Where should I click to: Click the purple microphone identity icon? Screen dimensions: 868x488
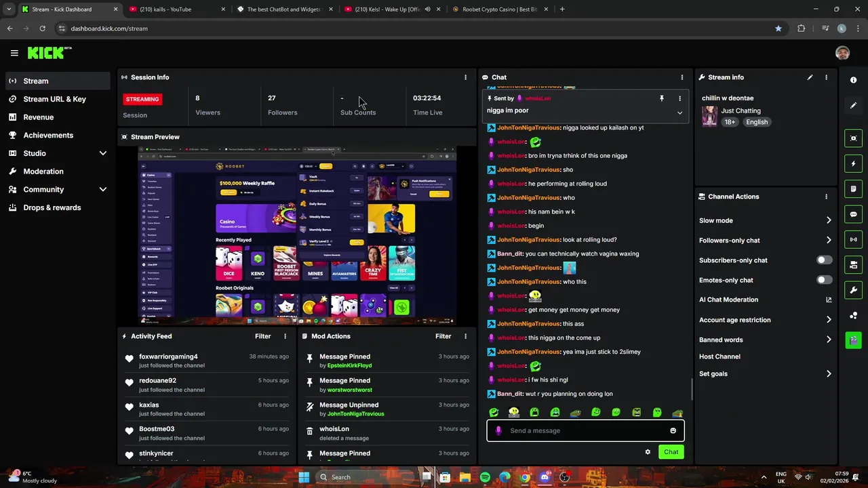(x=498, y=430)
